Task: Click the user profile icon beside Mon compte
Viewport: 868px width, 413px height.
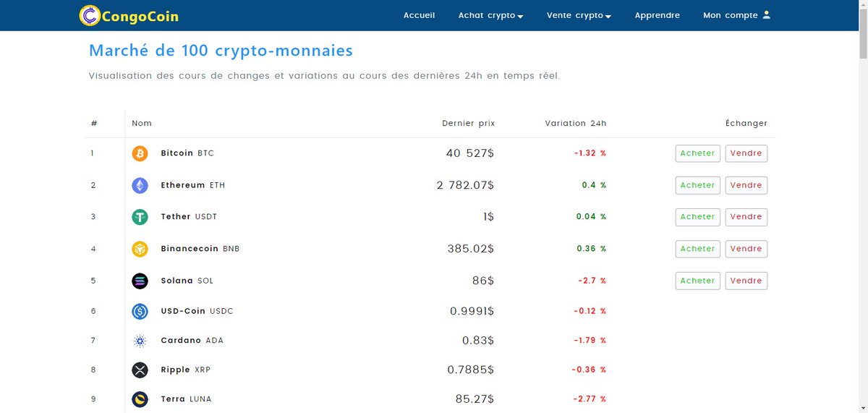Action: (x=767, y=14)
